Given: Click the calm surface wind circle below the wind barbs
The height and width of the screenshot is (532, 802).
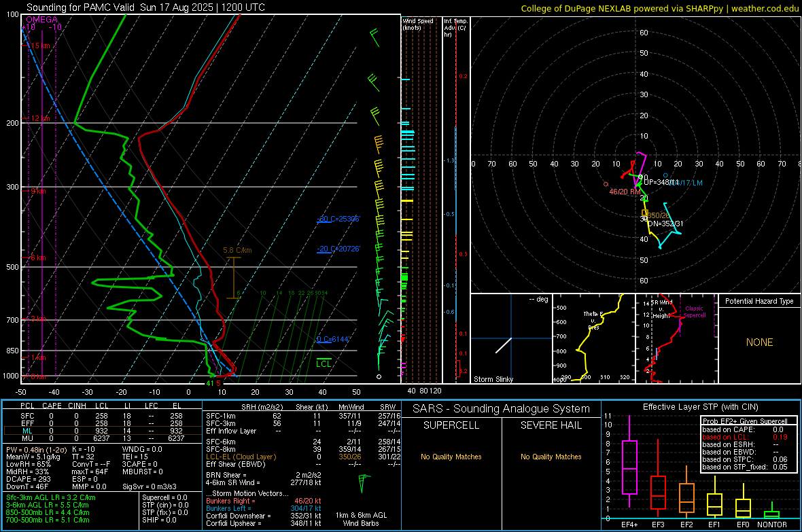Looking at the screenshot, I should click(x=379, y=376).
